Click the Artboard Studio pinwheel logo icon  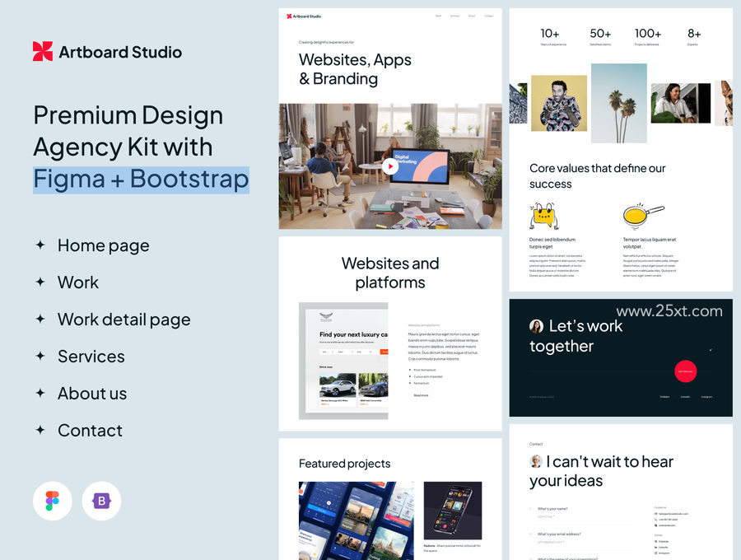coord(43,51)
